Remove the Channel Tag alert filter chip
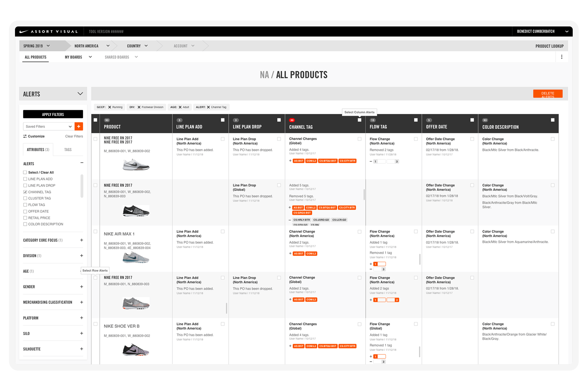588x391 pixels. [x=208, y=107]
